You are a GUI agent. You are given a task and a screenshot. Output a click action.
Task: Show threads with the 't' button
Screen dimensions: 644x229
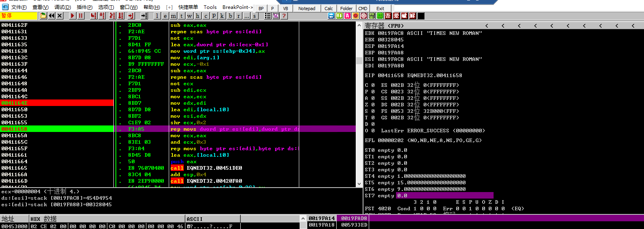tap(181, 16)
